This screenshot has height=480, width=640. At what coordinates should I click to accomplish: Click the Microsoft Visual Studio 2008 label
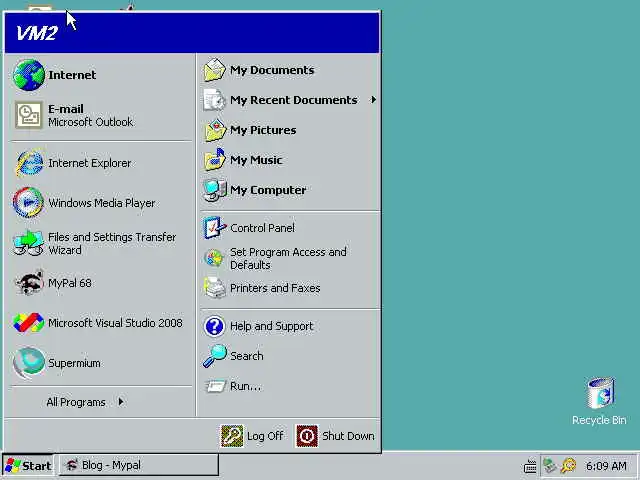tap(115, 323)
